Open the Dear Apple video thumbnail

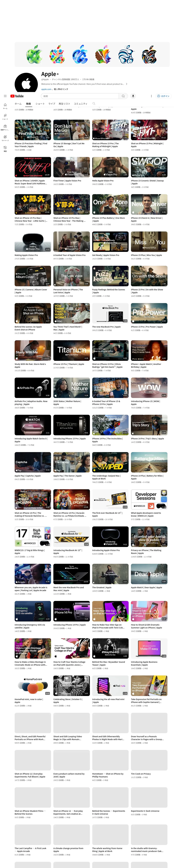149,574
